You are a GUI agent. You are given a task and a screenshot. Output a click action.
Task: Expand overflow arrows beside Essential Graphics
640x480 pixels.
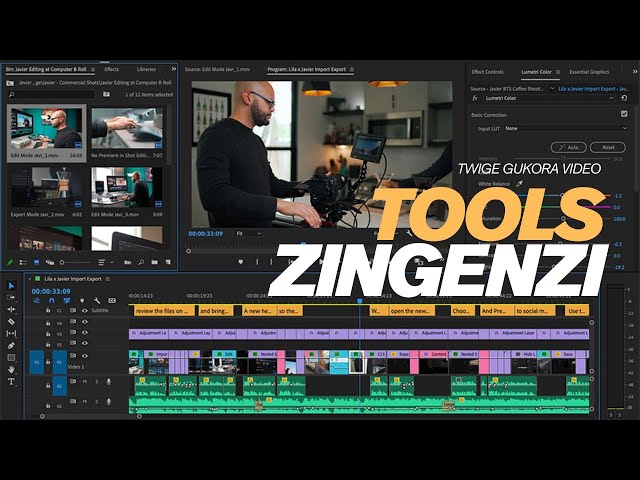click(x=635, y=71)
